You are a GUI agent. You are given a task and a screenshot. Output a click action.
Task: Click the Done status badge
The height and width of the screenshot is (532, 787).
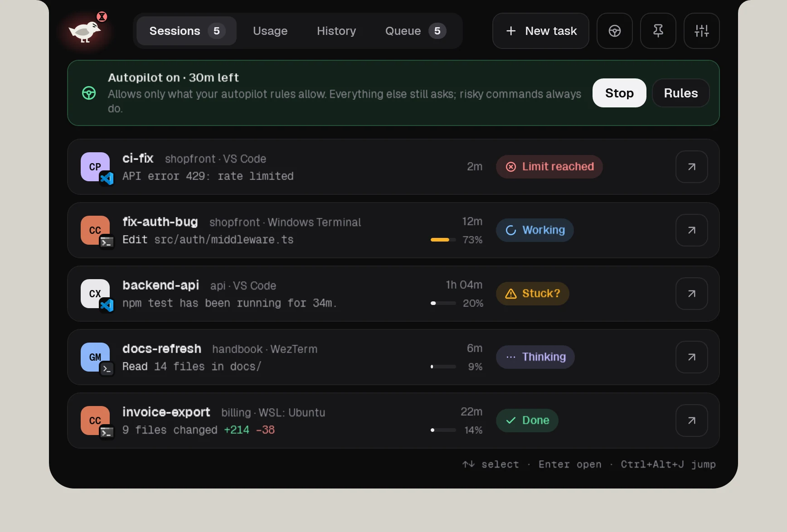coord(527,421)
